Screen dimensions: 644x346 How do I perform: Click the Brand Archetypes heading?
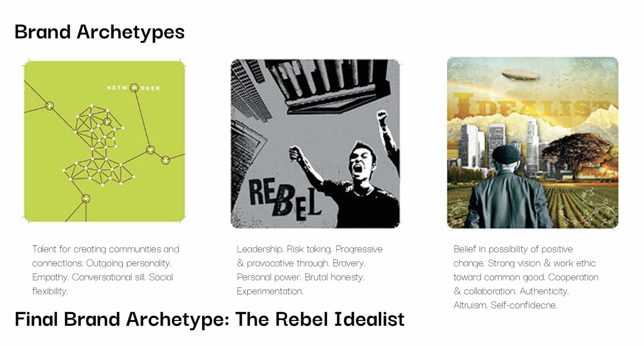pos(99,32)
